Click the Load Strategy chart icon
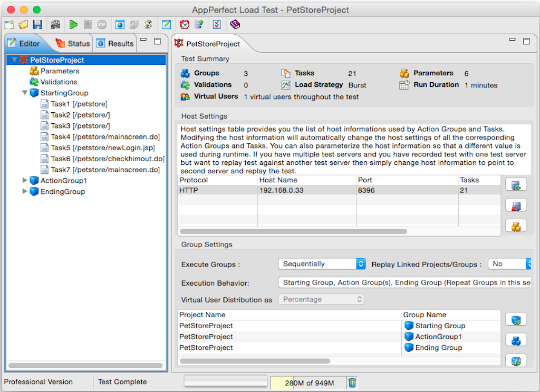Viewport: 540px width, 392px height. pos(286,85)
